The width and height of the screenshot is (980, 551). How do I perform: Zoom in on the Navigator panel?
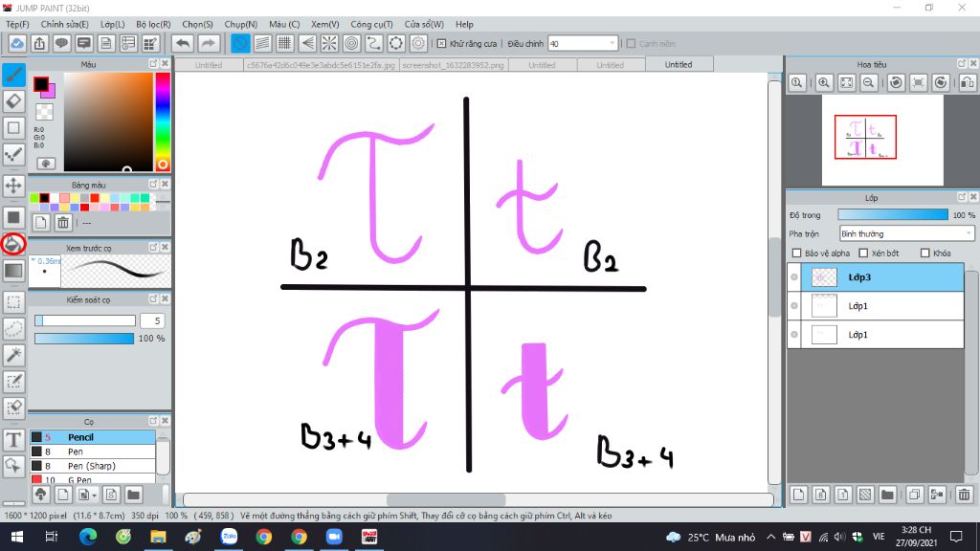(824, 82)
